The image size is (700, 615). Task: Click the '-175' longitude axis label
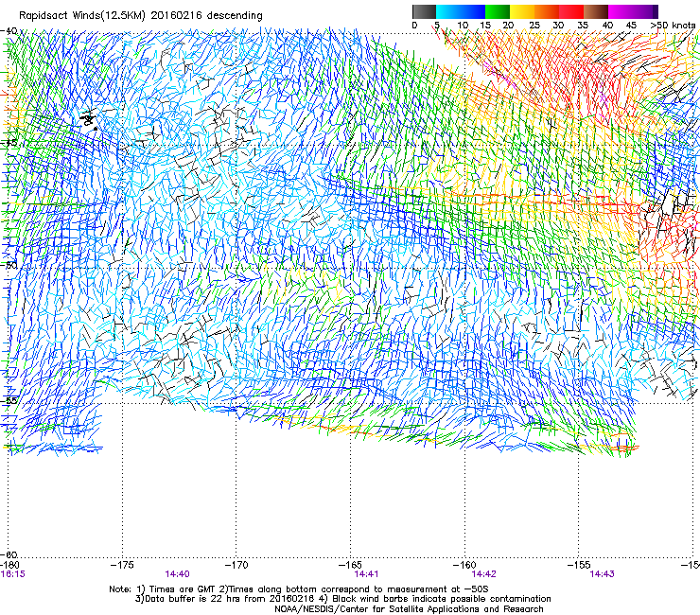point(122,566)
